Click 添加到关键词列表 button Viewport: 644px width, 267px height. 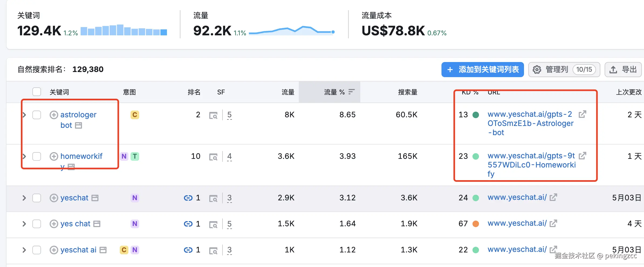(x=482, y=70)
